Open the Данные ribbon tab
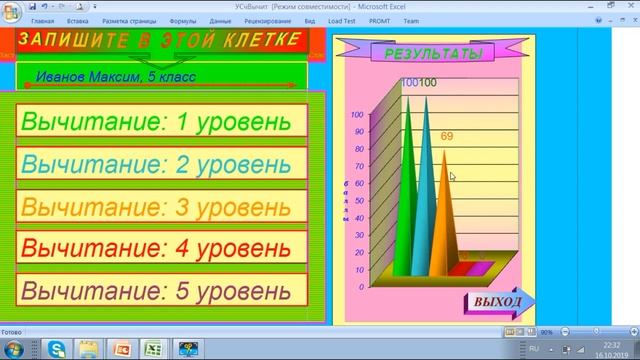The width and height of the screenshot is (640, 360). point(220,21)
